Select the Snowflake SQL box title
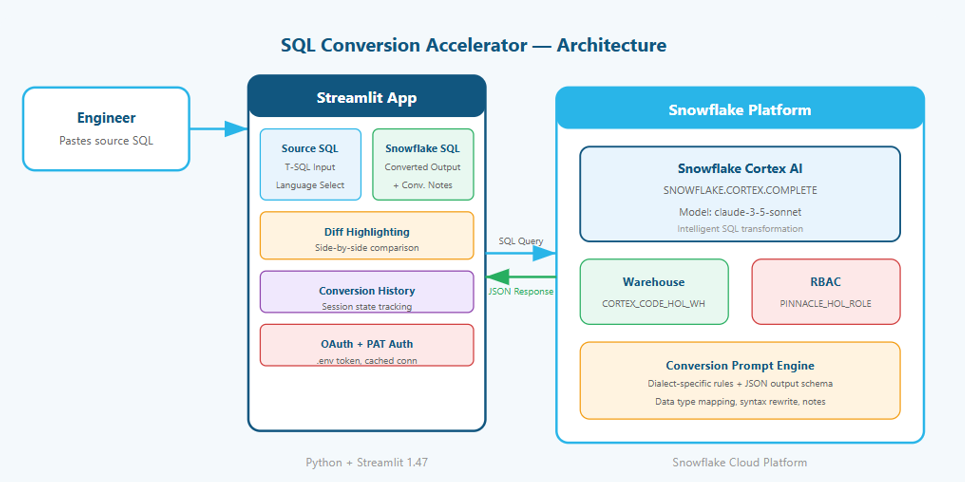965x482 pixels. [422, 148]
